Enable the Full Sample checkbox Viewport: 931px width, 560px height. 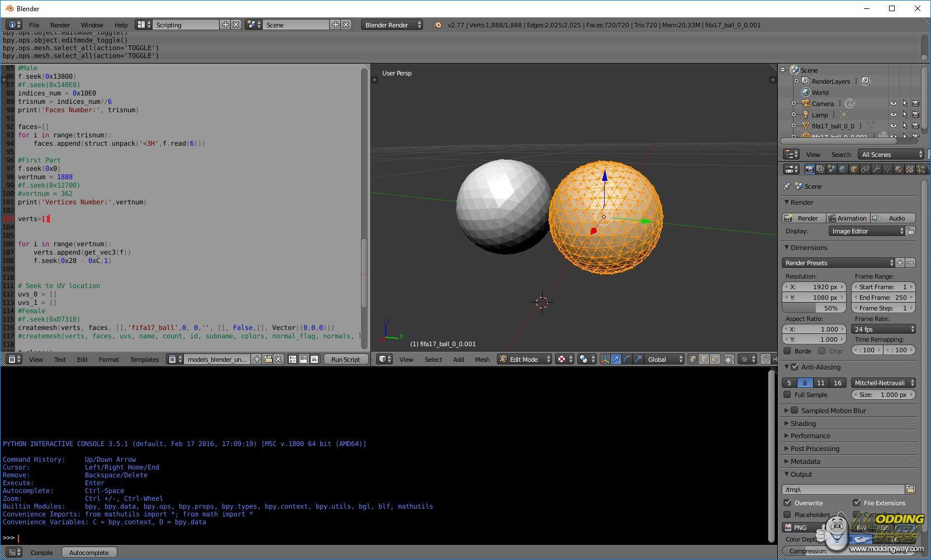pyautogui.click(x=788, y=395)
